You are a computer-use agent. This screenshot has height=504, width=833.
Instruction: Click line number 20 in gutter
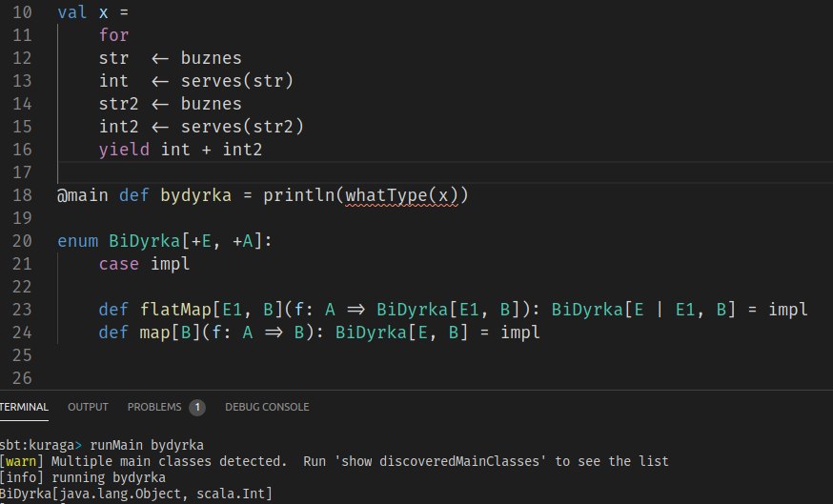click(x=22, y=241)
